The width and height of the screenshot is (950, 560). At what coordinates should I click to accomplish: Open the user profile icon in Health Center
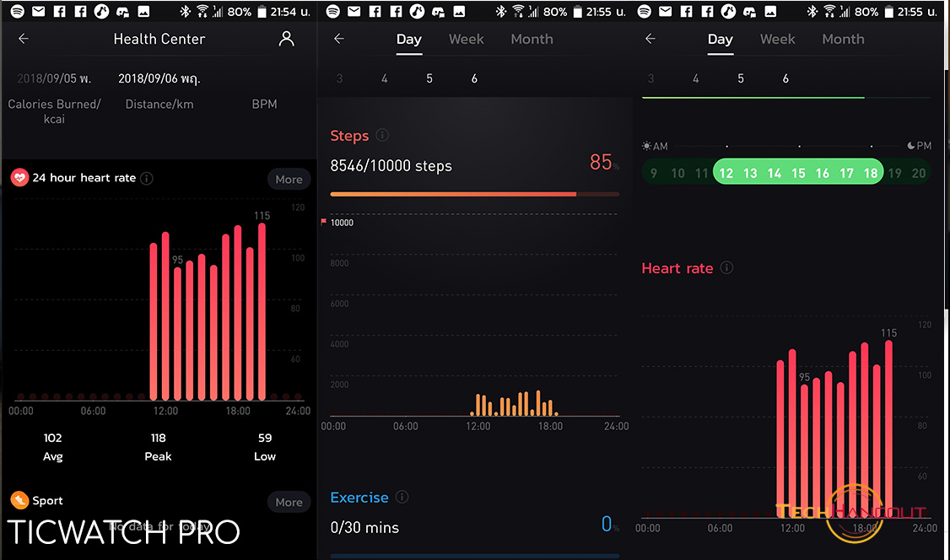point(286,39)
